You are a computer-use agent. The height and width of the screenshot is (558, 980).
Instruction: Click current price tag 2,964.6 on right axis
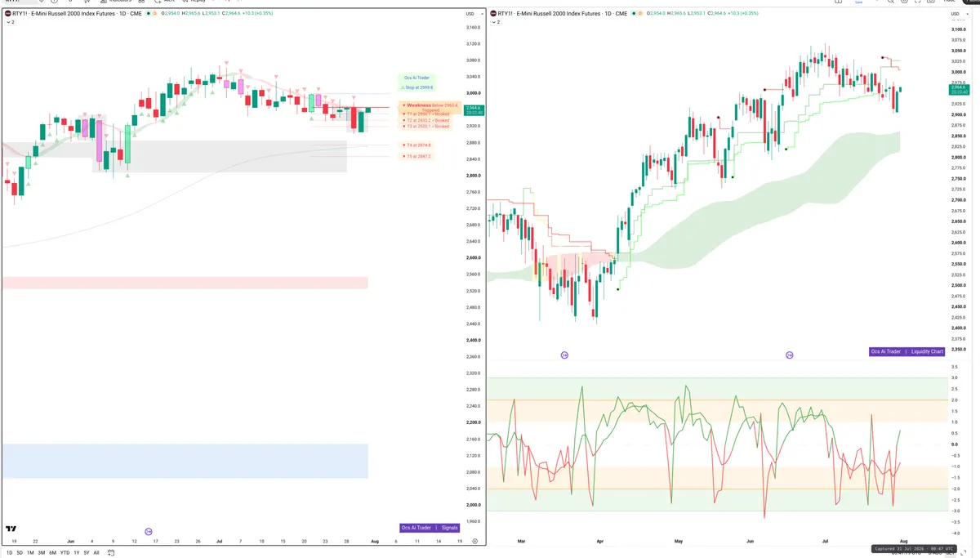(958, 88)
